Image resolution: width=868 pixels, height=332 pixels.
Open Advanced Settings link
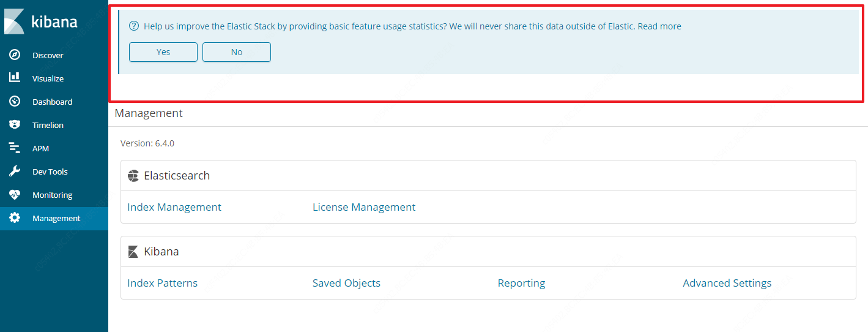tap(727, 283)
